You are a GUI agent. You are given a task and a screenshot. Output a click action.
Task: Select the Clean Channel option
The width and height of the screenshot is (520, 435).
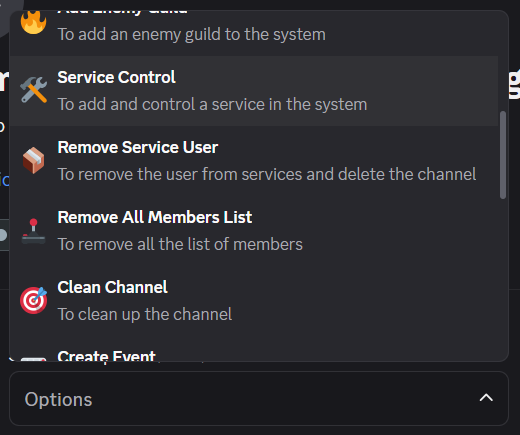pyautogui.click(x=254, y=301)
